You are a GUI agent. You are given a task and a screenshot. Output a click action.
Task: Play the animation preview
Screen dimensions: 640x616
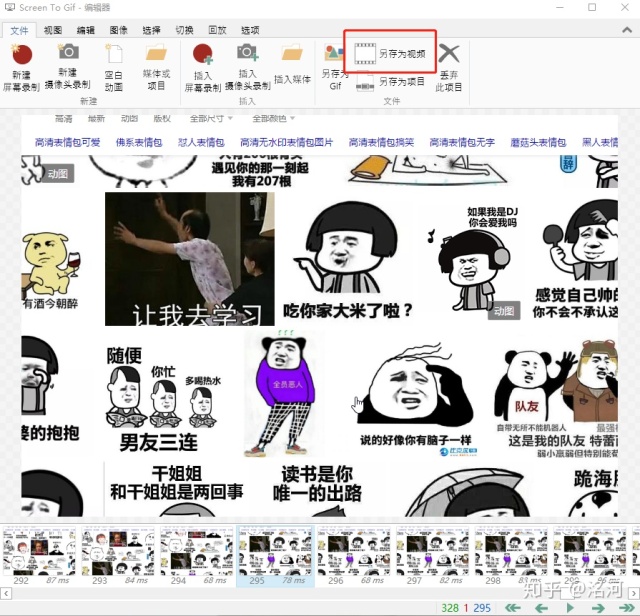coord(570,608)
